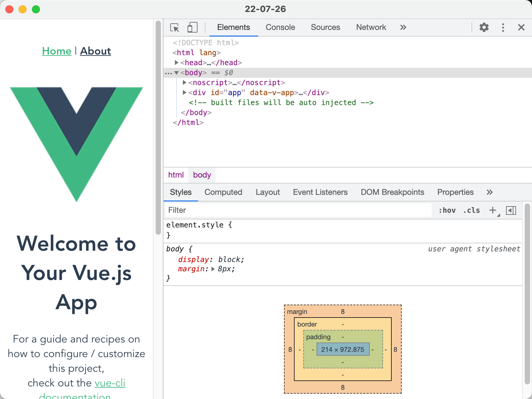This screenshot has width=532, height=399.
Task: Toggle the .cls classes panel
Action: (x=471, y=210)
